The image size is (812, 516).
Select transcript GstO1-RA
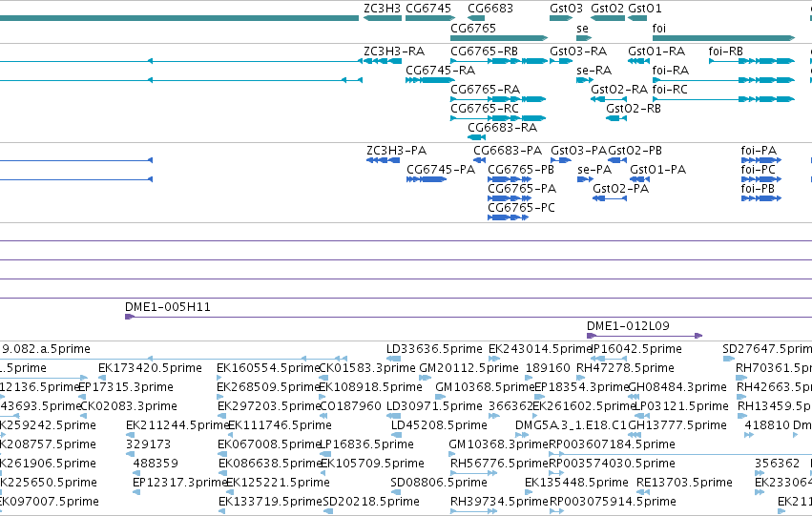coord(656,52)
